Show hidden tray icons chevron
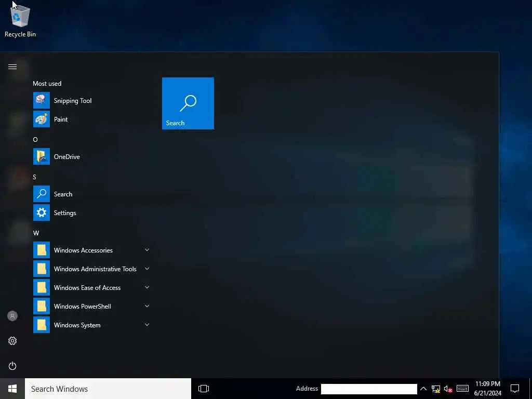This screenshot has width=532, height=399. pos(423,389)
